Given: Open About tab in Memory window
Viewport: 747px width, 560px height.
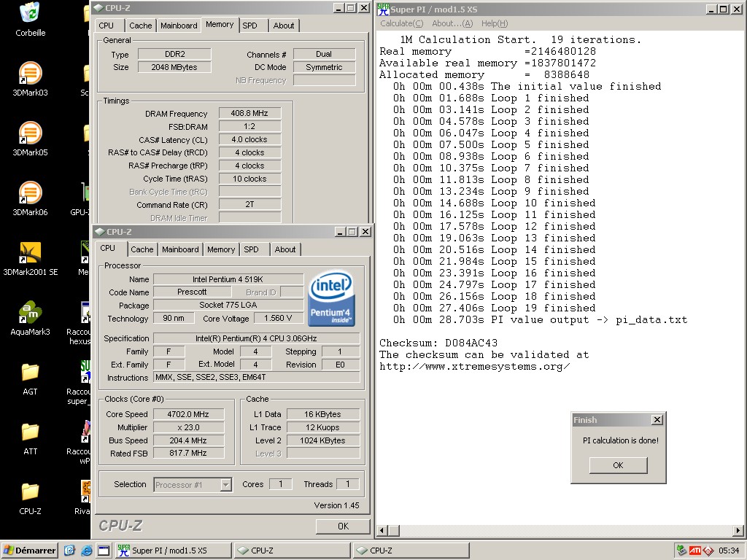Looking at the screenshot, I should tap(284, 26).
